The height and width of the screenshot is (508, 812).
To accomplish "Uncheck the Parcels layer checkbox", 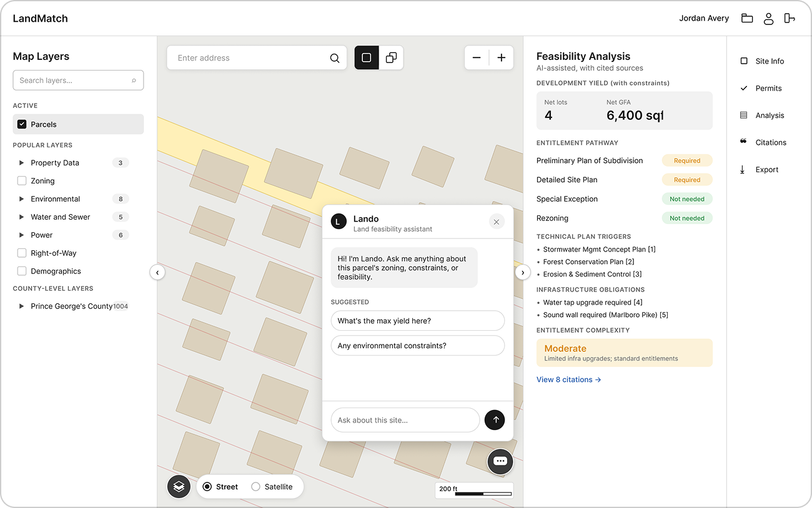I will pos(22,124).
